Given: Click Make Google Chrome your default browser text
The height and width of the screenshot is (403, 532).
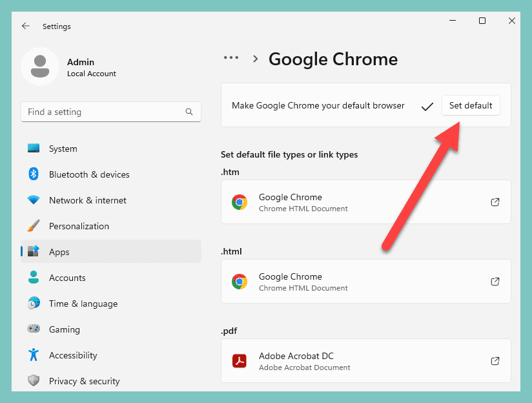Looking at the screenshot, I should [318, 105].
